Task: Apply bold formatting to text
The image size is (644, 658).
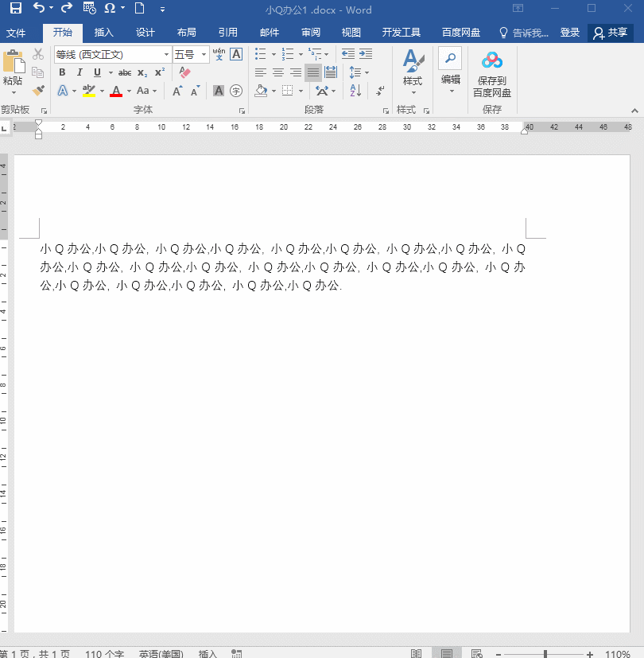Action: (x=63, y=72)
